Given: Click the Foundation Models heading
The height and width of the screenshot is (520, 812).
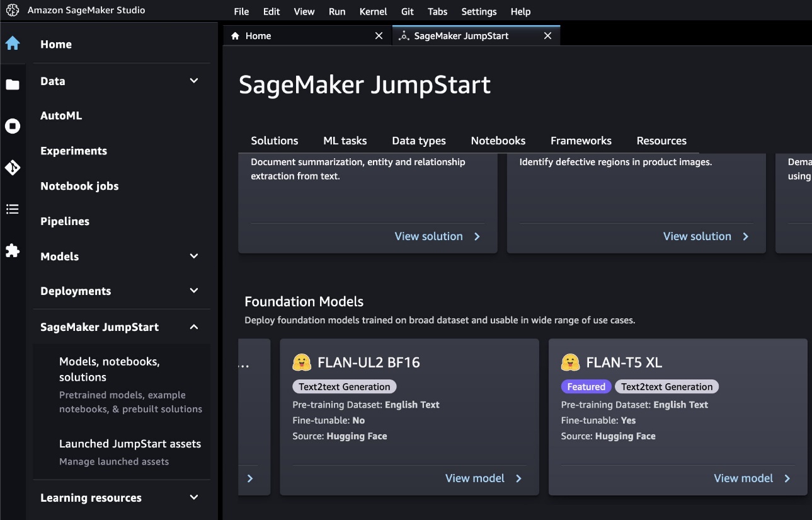Looking at the screenshot, I should point(304,301).
